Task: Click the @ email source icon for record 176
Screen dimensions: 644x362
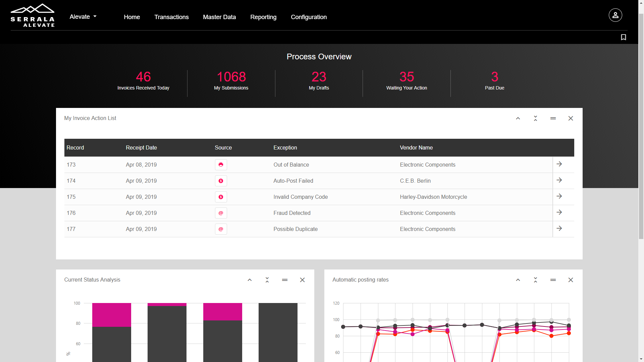Action: [221, 213]
